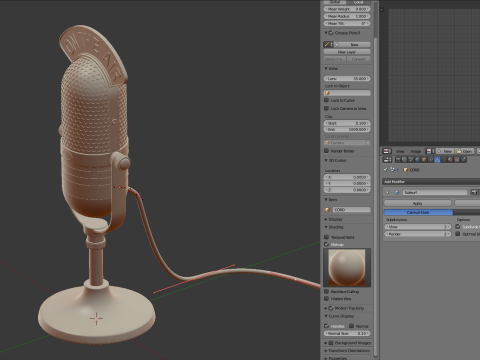Expand the Background Images panel

[x=326, y=343]
